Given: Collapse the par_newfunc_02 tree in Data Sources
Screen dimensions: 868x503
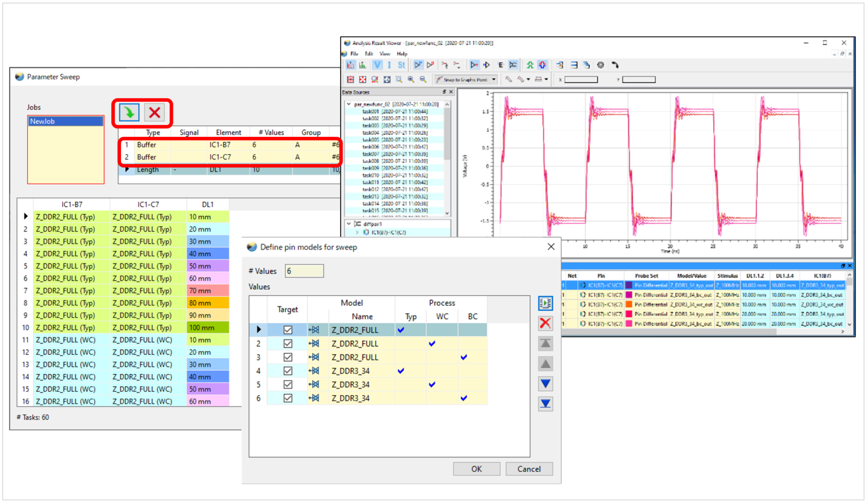Looking at the screenshot, I should point(348,104).
